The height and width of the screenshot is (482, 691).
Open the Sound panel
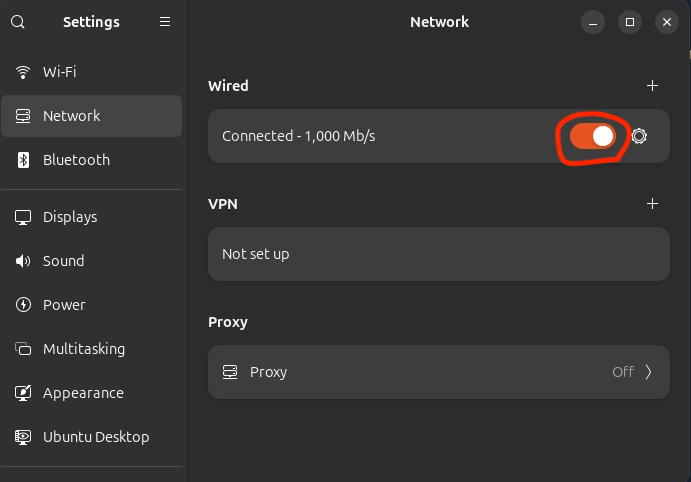tap(92, 261)
